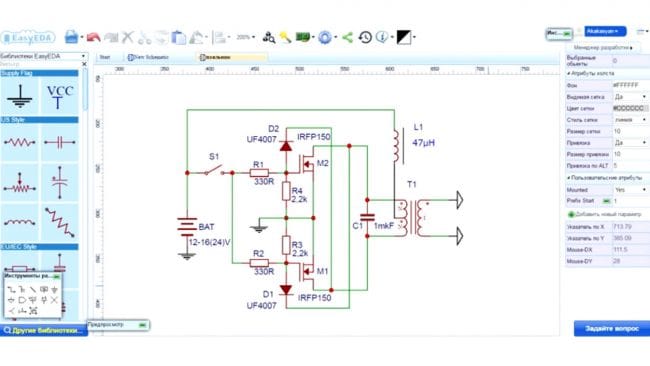The image size is (650, 366).
Task: Open the EasyEDA libraries dropdown
Action: (43, 56)
